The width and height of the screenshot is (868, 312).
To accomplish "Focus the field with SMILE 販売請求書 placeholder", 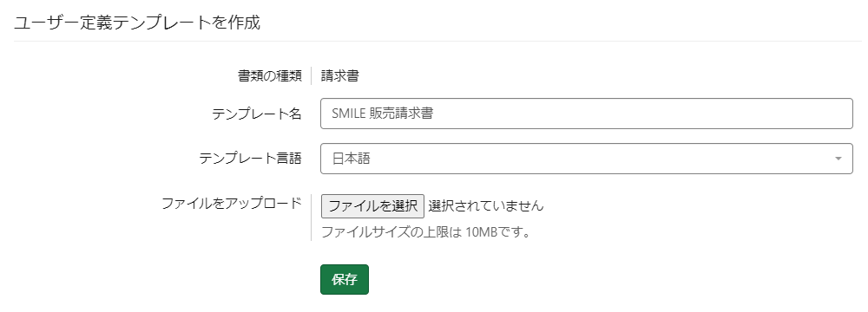I will tap(586, 114).
